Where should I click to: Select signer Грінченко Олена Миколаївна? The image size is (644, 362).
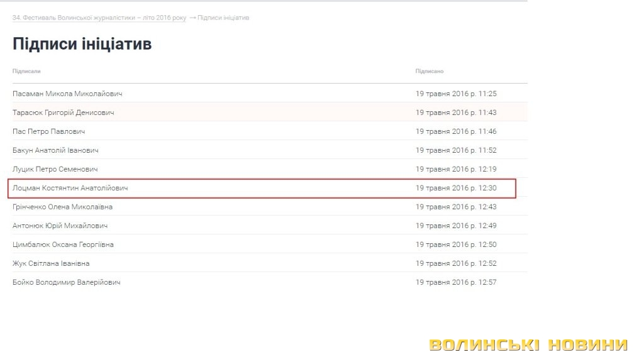pyautogui.click(x=63, y=207)
